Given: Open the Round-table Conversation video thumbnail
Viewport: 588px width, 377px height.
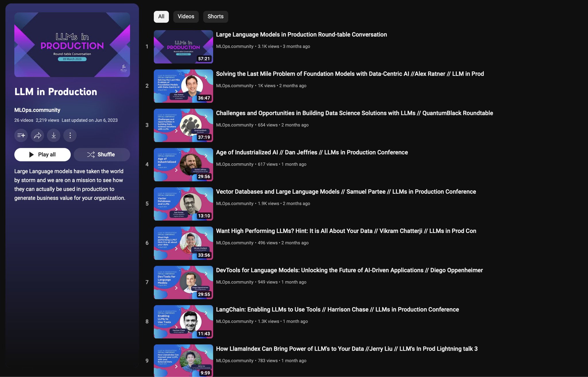Looking at the screenshot, I should tap(183, 47).
